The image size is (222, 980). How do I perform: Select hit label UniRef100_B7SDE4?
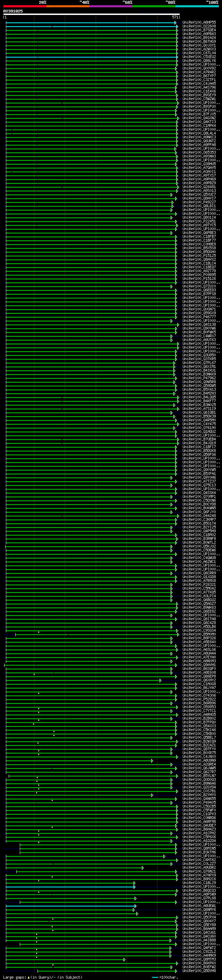199,30
